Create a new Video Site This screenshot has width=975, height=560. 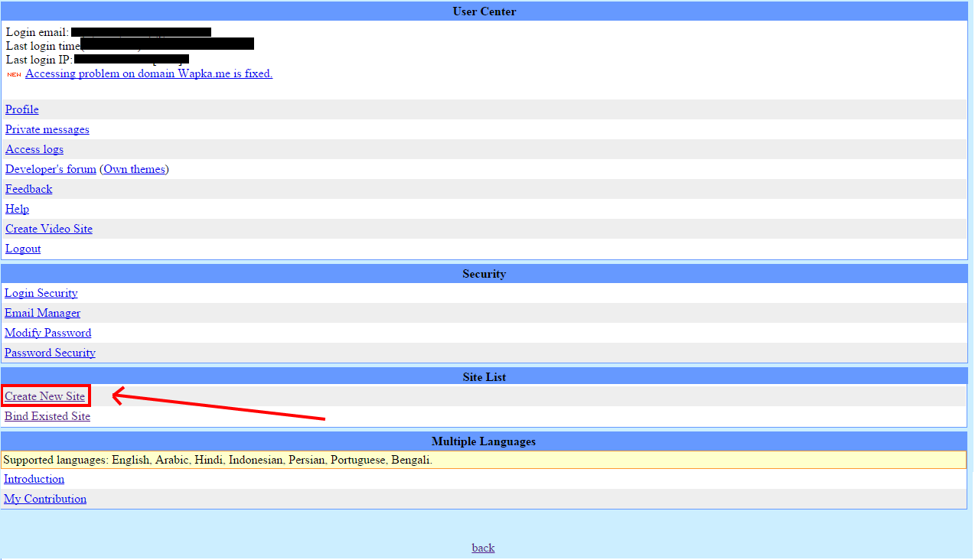(x=48, y=229)
